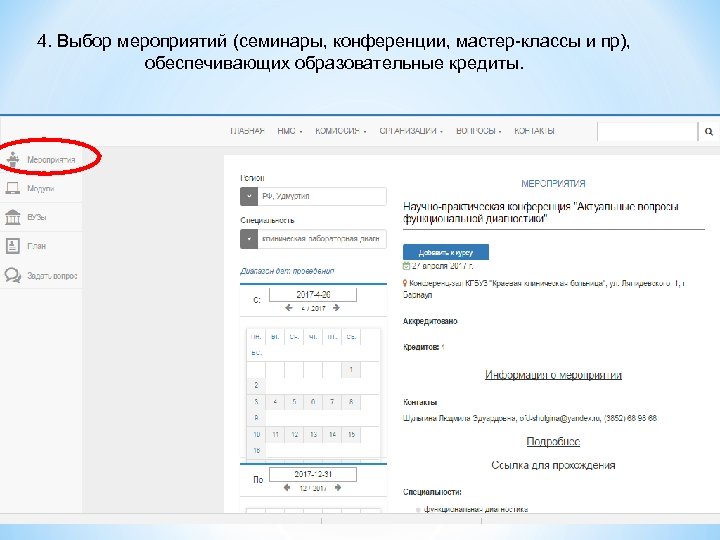Image resolution: width=720 pixels, height=540 pixels.
Task: Click start date field 2017-4-26
Action: coord(313,294)
